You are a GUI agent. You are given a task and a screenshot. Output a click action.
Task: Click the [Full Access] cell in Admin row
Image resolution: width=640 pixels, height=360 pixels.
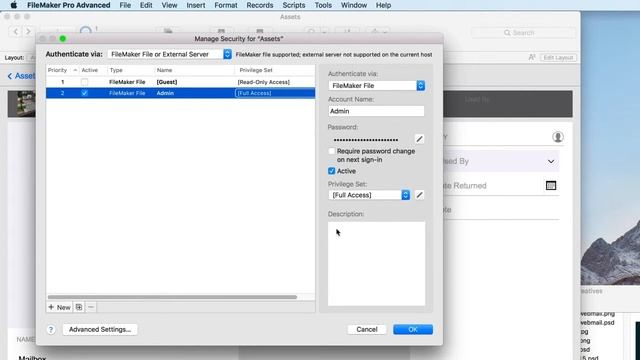click(x=275, y=93)
